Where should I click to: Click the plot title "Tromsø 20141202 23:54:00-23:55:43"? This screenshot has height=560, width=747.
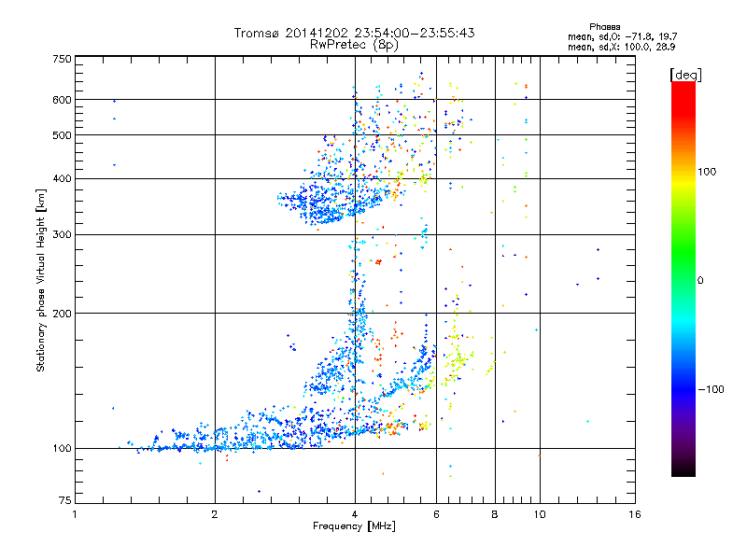click(x=354, y=33)
